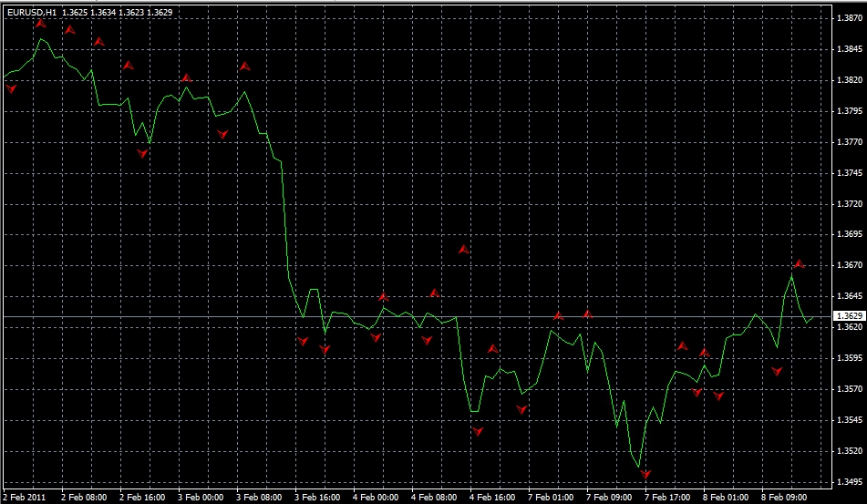Click the red down arrow under the 2 Feb 16:00 dip near 1.3760
The height and width of the screenshot is (504, 867).
click(x=142, y=154)
